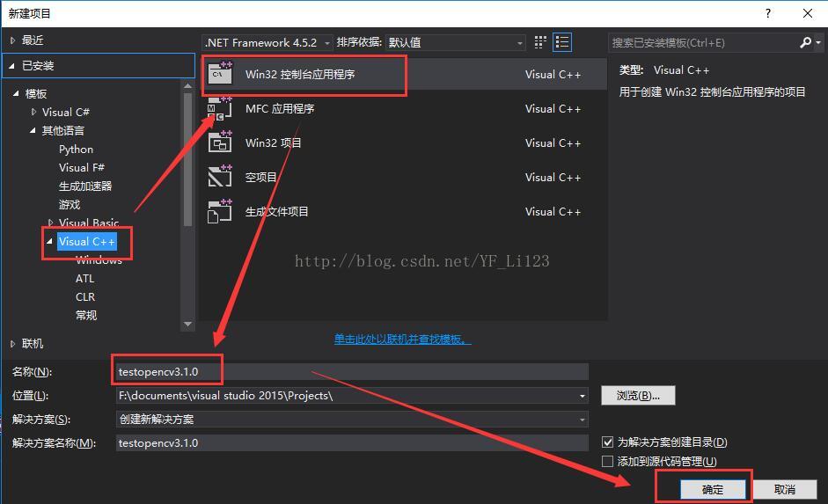This screenshot has width=828, height=504.
Task: Open the .NET Framework 4.5.2 dropdown
Action: [267, 42]
